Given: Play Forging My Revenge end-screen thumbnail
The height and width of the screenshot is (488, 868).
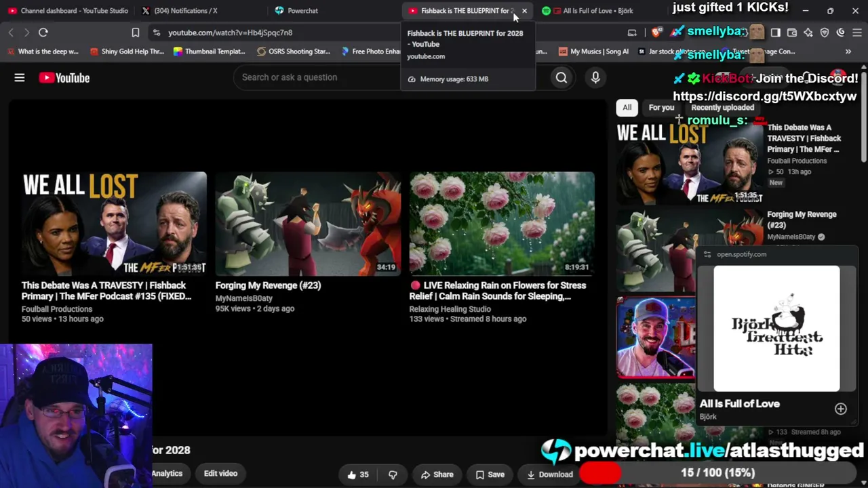Looking at the screenshot, I should (x=308, y=224).
